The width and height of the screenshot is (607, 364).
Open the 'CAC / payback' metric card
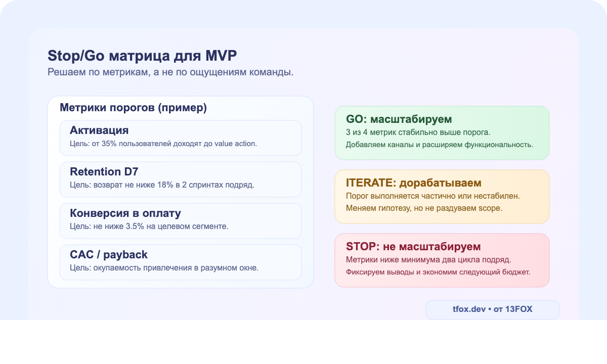click(x=181, y=262)
